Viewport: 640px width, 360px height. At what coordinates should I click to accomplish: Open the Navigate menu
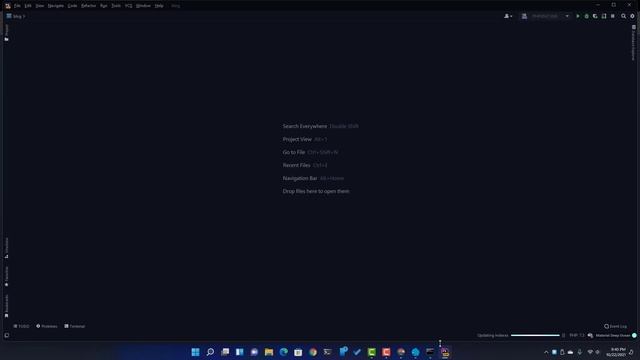click(56, 6)
